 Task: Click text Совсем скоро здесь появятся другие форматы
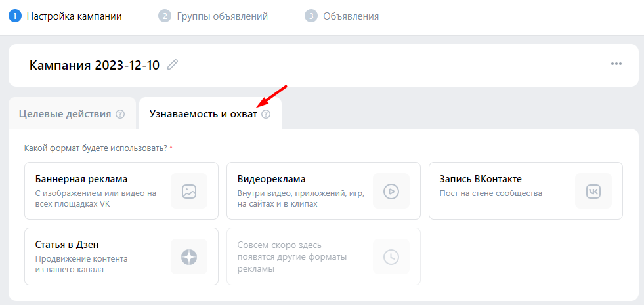click(292, 257)
